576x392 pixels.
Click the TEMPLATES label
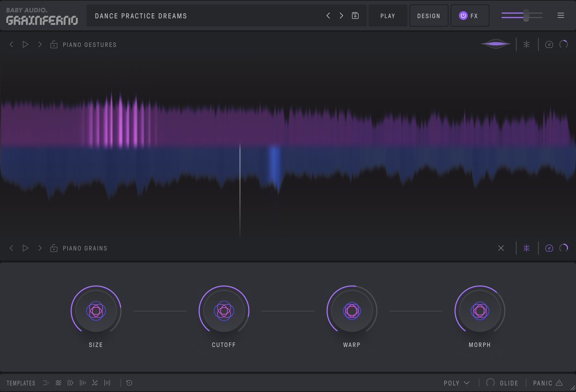tap(21, 383)
